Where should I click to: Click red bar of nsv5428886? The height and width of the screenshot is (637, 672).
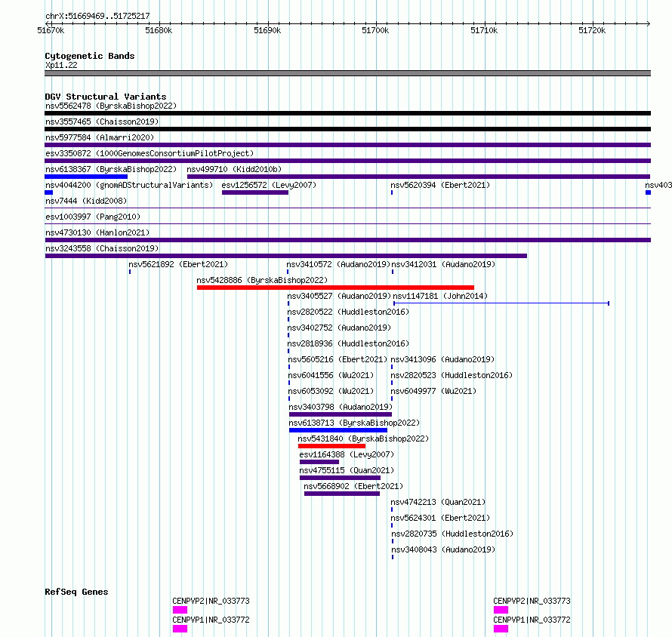click(335, 288)
